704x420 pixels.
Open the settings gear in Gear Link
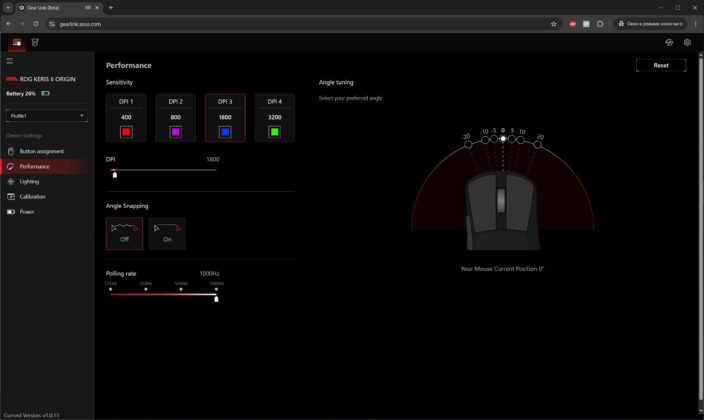(x=687, y=42)
